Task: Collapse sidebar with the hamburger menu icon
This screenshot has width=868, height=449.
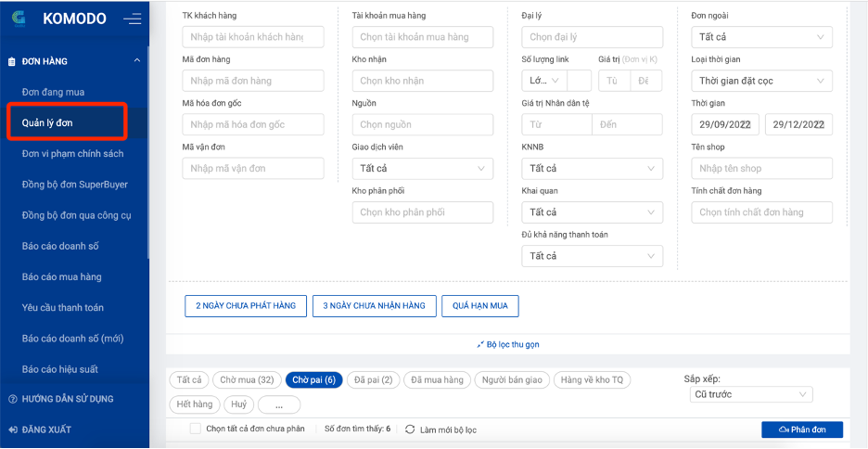Action: (133, 19)
